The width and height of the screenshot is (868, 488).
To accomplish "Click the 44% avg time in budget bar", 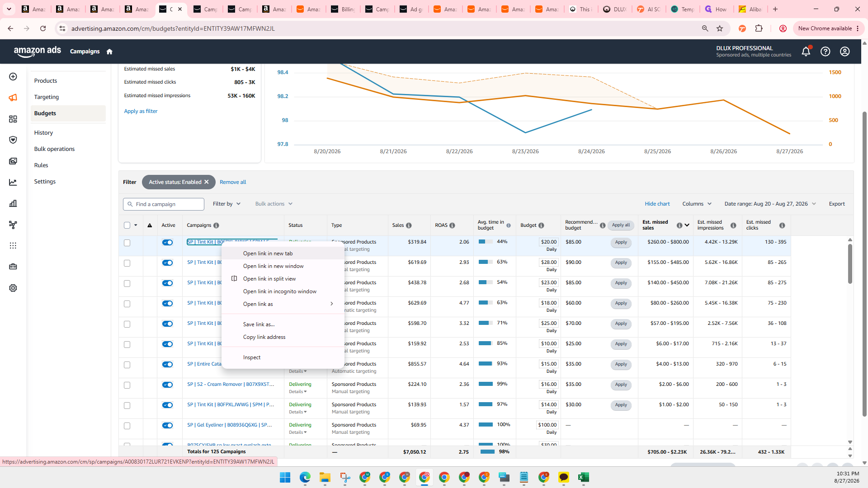I will 486,242.
